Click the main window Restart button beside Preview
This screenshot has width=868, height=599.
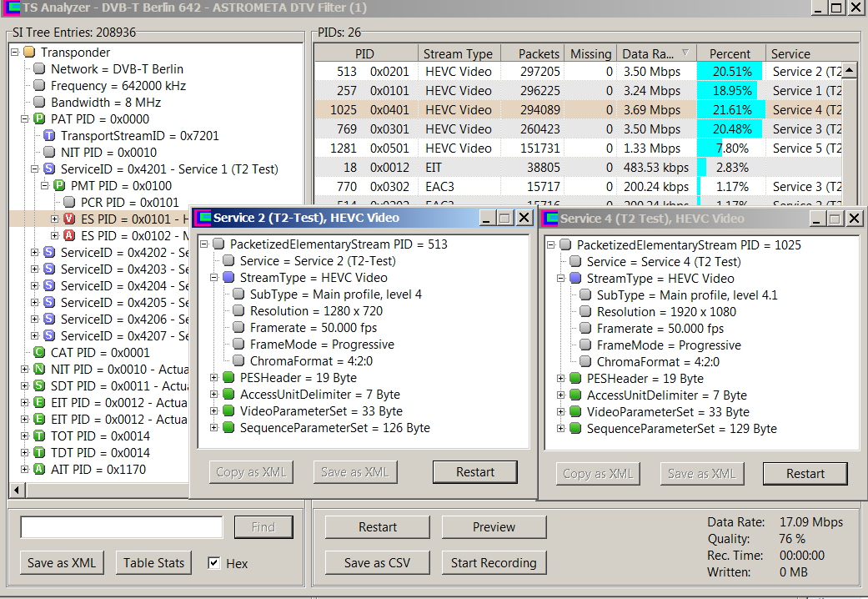377,527
